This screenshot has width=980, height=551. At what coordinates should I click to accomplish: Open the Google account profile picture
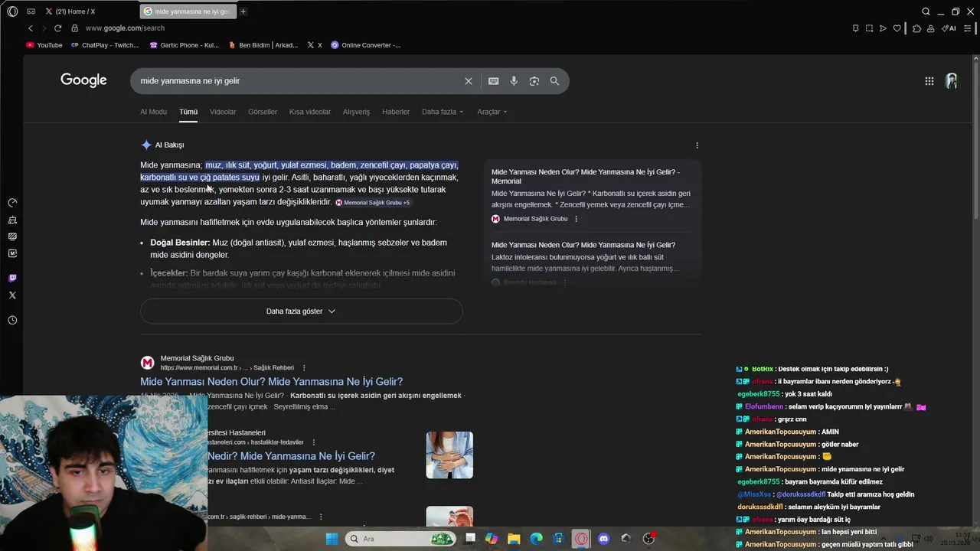coord(952,81)
